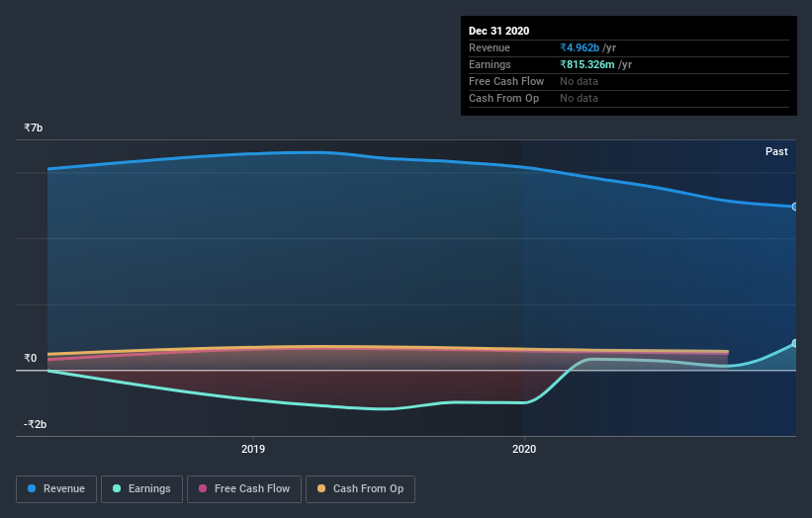Click the ₹4.962b revenue value in tooltip
The width and height of the screenshot is (812, 518).
[580, 47]
